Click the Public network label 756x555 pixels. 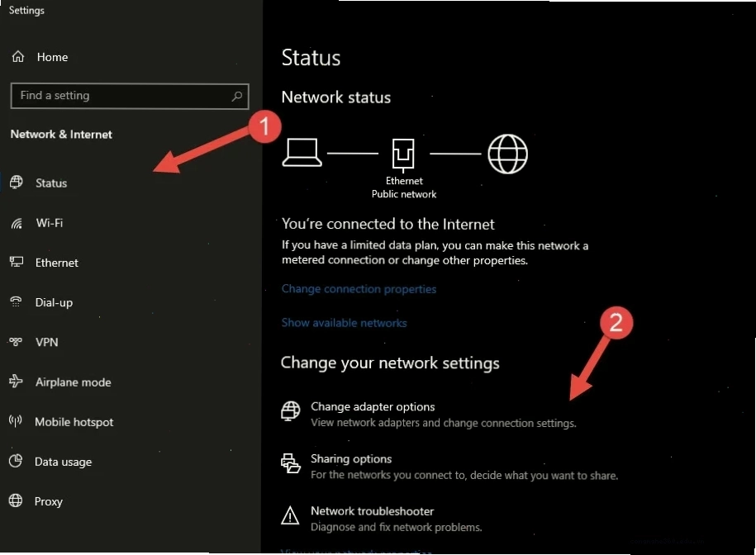coord(404,194)
